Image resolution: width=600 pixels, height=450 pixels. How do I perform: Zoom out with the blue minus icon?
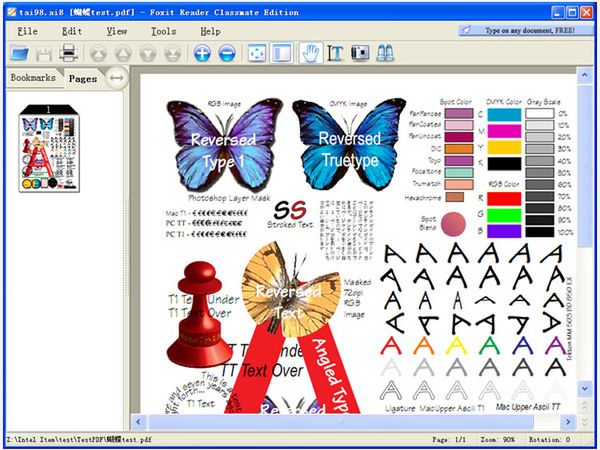(227, 53)
